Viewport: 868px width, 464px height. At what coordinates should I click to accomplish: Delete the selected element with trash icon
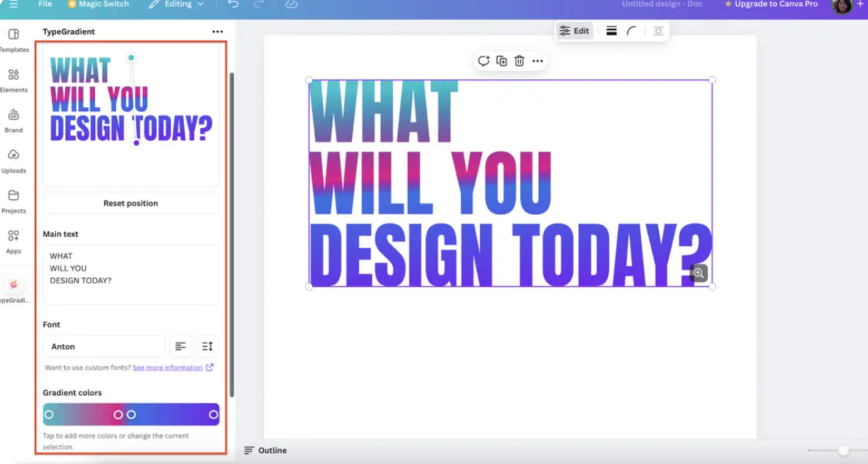[x=520, y=61]
